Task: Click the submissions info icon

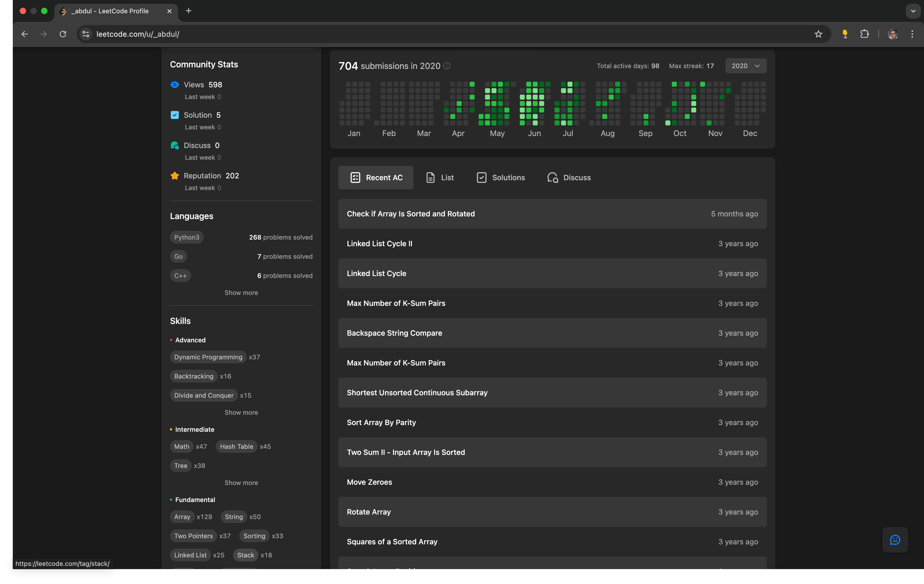Action: click(447, 66)
